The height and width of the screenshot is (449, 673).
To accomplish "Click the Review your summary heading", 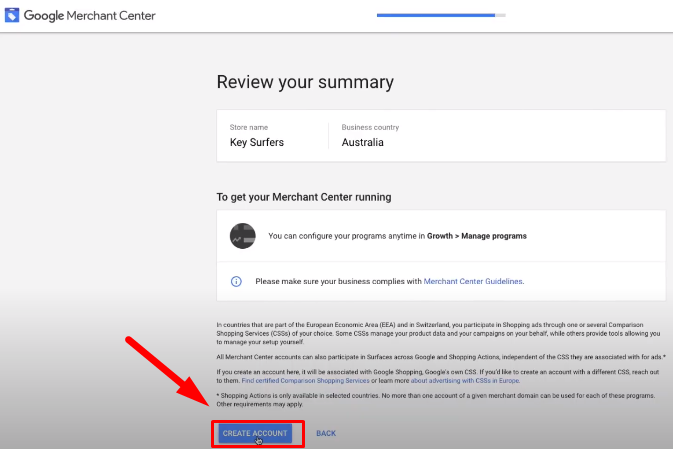I will [x=305, y=82].
